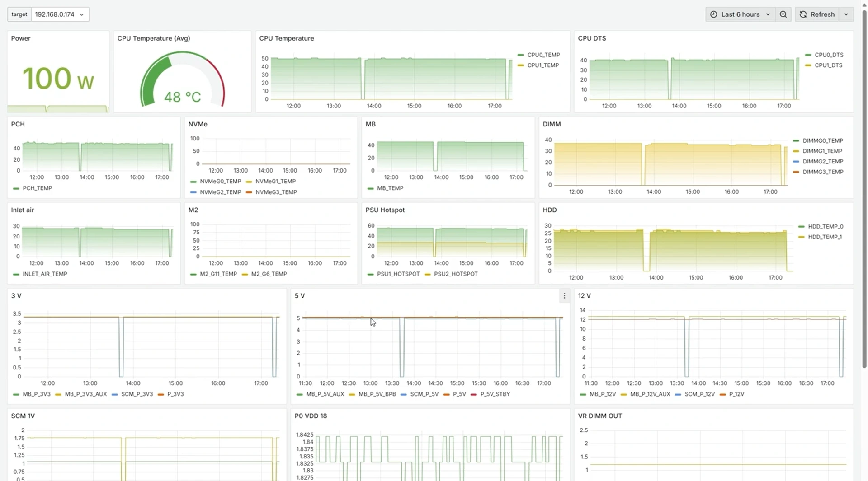
Task: Open the target 192.168.0.174 dropdown
Action: coord(60,14)
